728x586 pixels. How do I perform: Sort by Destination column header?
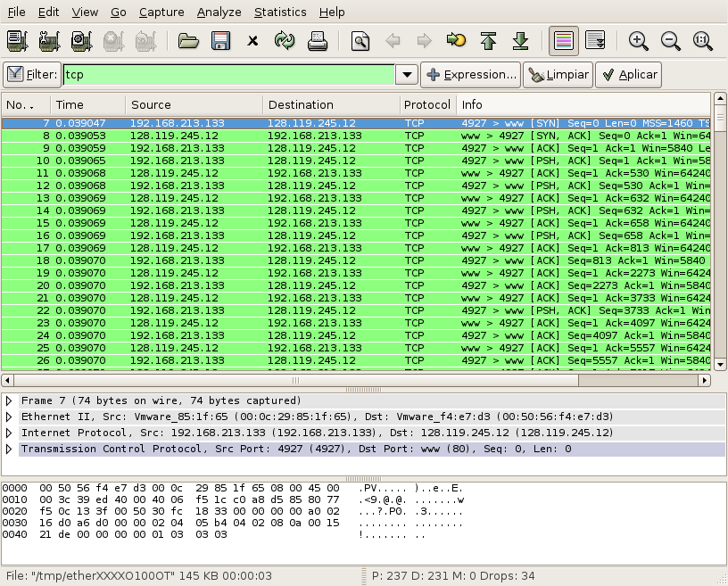coord(332,105)
